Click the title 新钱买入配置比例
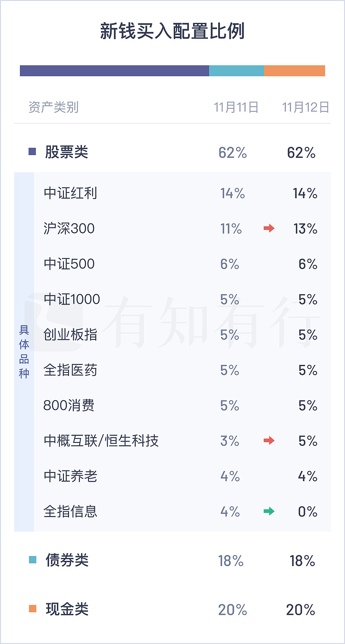Image resolution: width=345 pixels, height=644 pixels. point(172,31)
